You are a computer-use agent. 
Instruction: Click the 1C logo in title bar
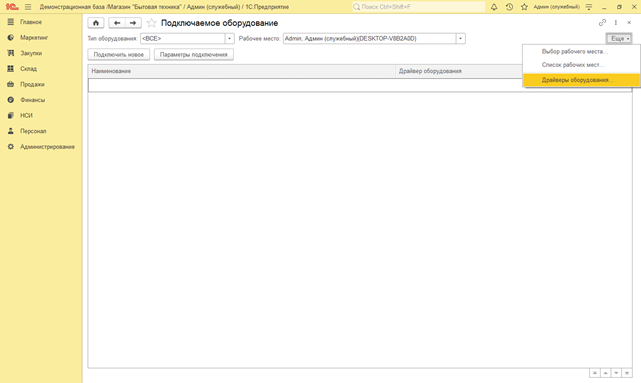click(12, 7)
